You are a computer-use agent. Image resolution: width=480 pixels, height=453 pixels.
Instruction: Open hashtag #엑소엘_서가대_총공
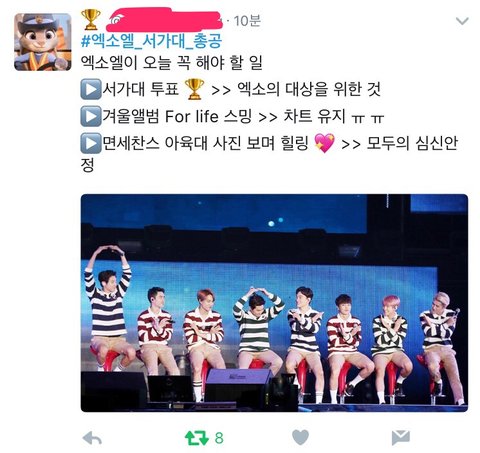click(x=152, y=41)
